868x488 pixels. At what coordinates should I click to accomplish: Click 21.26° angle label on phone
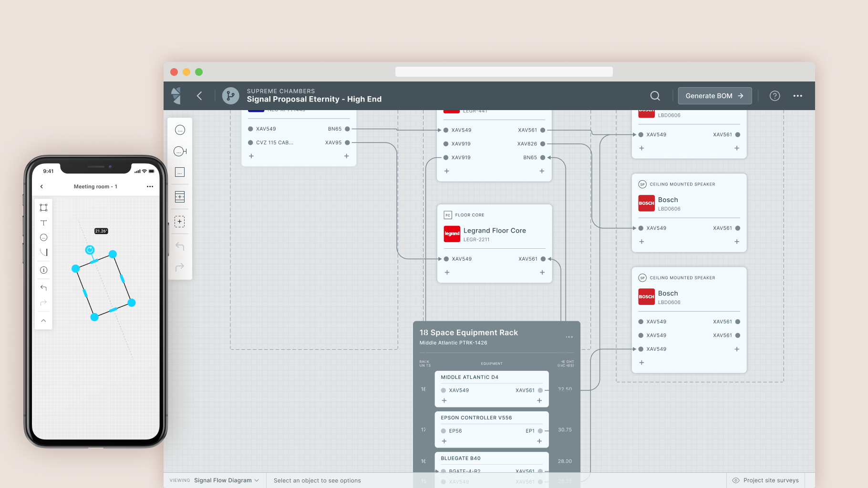click(x=101, y=231)
